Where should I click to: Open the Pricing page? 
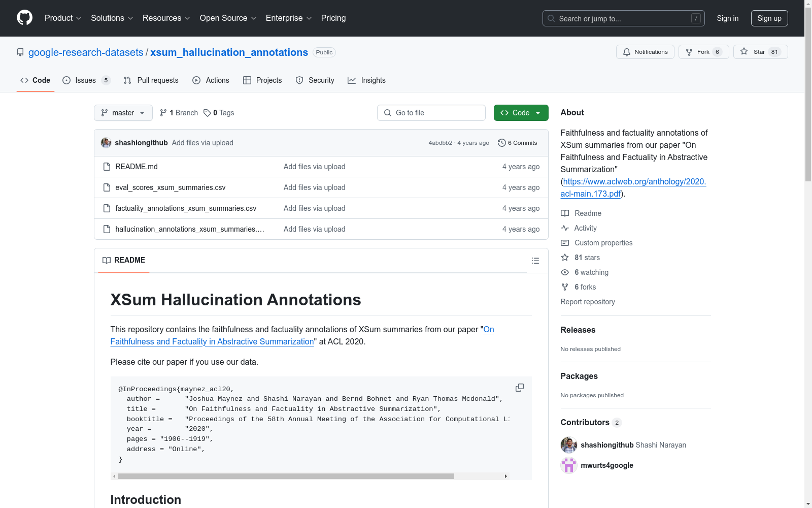click(333, 18)
